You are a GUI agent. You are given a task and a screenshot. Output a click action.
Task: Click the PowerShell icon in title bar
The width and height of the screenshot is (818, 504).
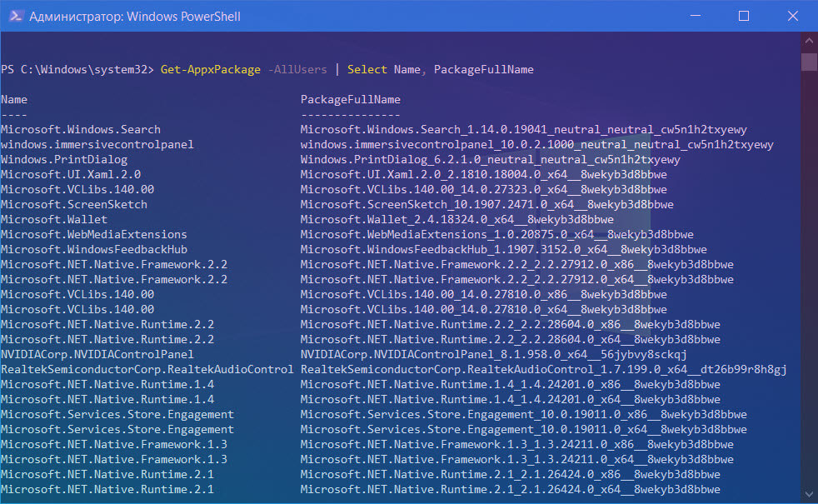[15, 16]
